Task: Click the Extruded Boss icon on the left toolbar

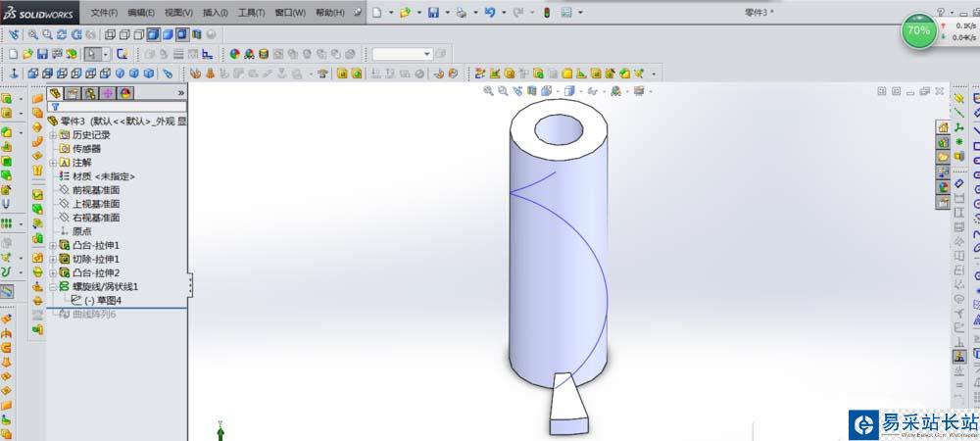Action: 7,99
